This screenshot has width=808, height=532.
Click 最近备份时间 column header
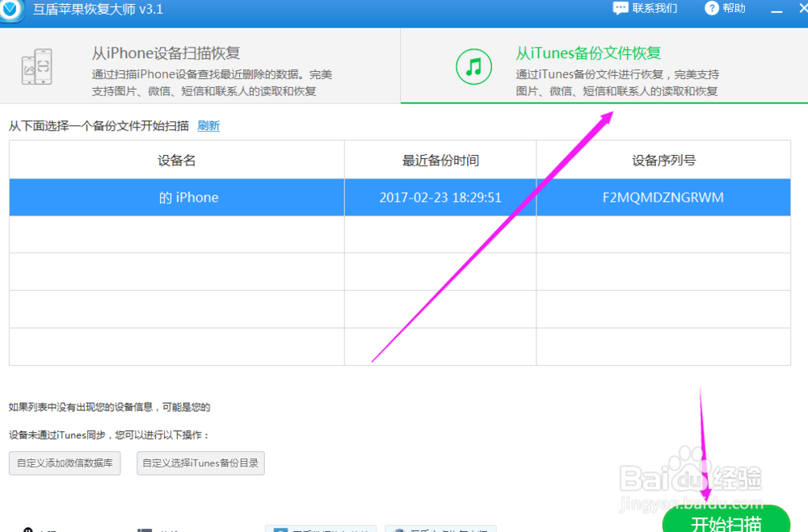[440, 160]
